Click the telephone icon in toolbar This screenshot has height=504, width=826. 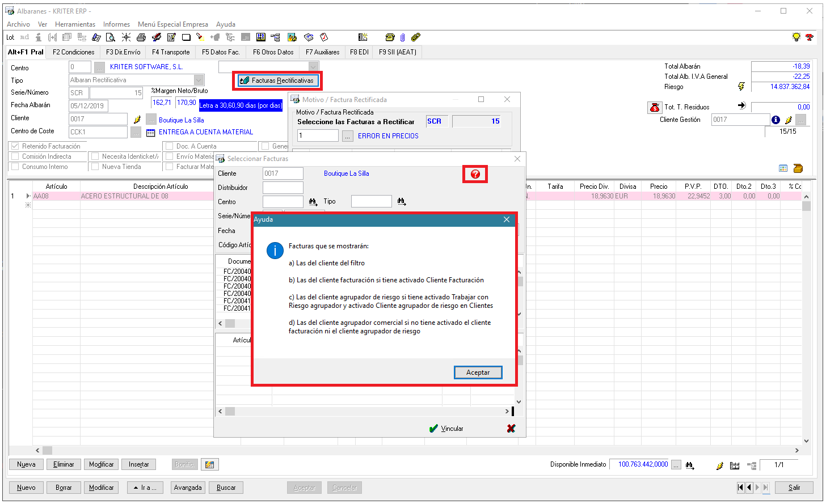pyautogui.click(x=390, y=37)
